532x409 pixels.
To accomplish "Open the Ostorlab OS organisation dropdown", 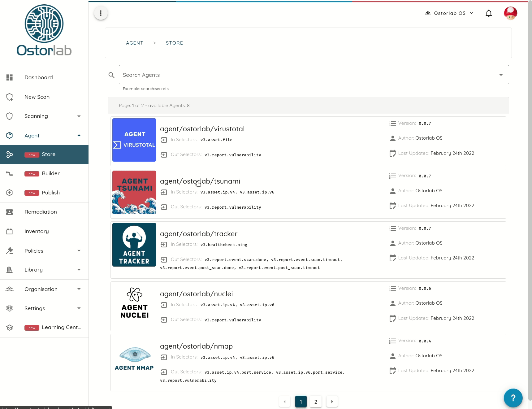I will pos(449,13).
